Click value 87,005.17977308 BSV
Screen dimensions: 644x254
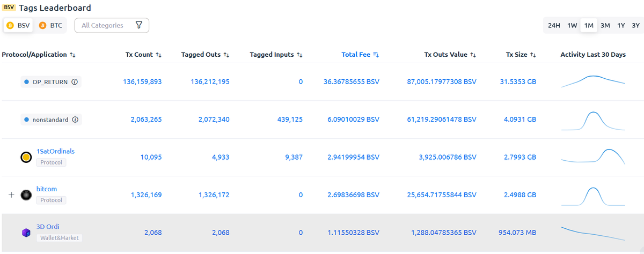pos(442,81)
